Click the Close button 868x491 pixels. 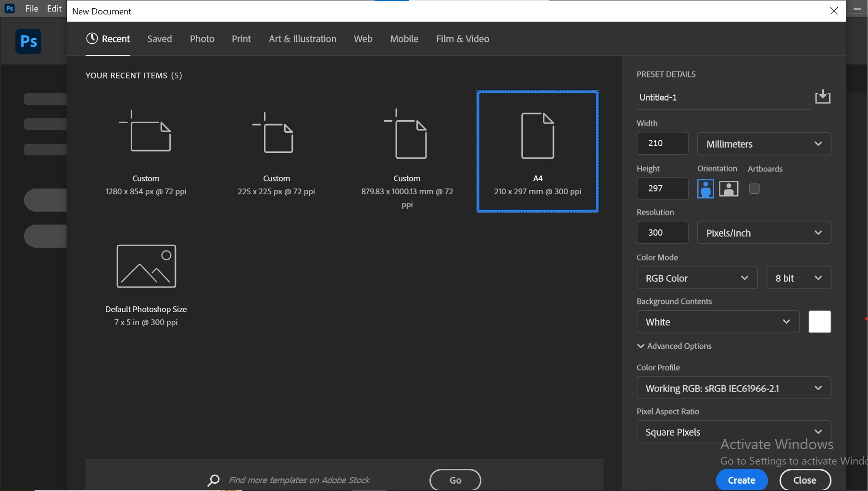(x=805, y=480)
